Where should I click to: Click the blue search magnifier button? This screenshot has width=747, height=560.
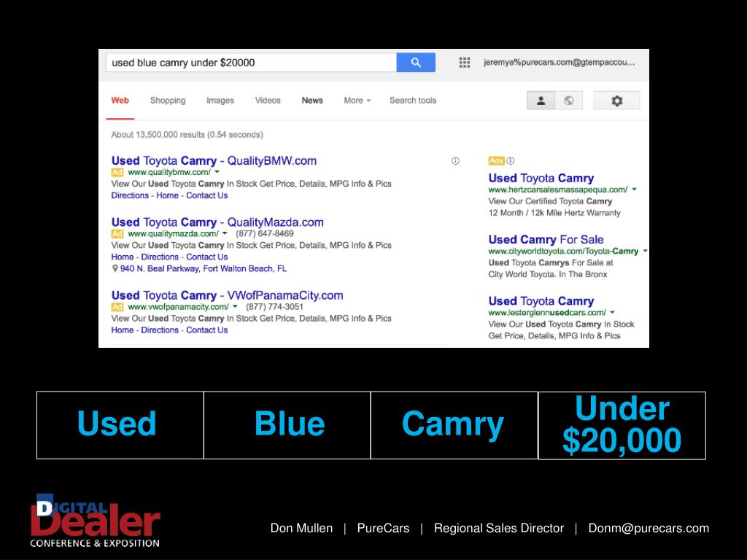coord(415,63)
